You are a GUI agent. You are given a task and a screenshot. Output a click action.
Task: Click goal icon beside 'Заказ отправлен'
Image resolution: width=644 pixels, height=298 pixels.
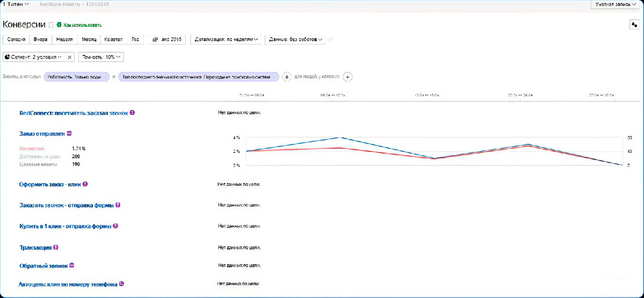tap(69, 133)
